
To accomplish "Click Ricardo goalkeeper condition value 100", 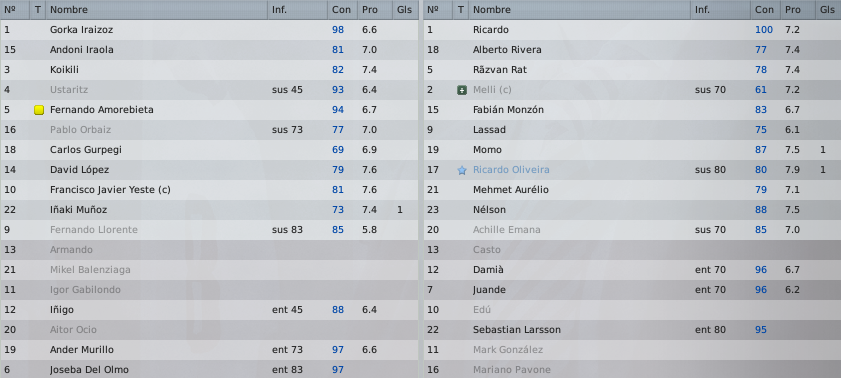I will (x=764, y=30).
